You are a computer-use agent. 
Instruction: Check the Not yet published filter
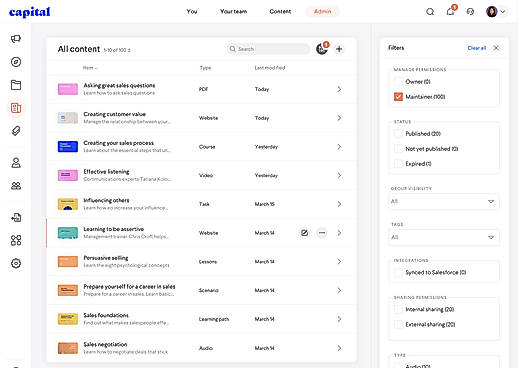pyautogui.click(x=398, y=149)
